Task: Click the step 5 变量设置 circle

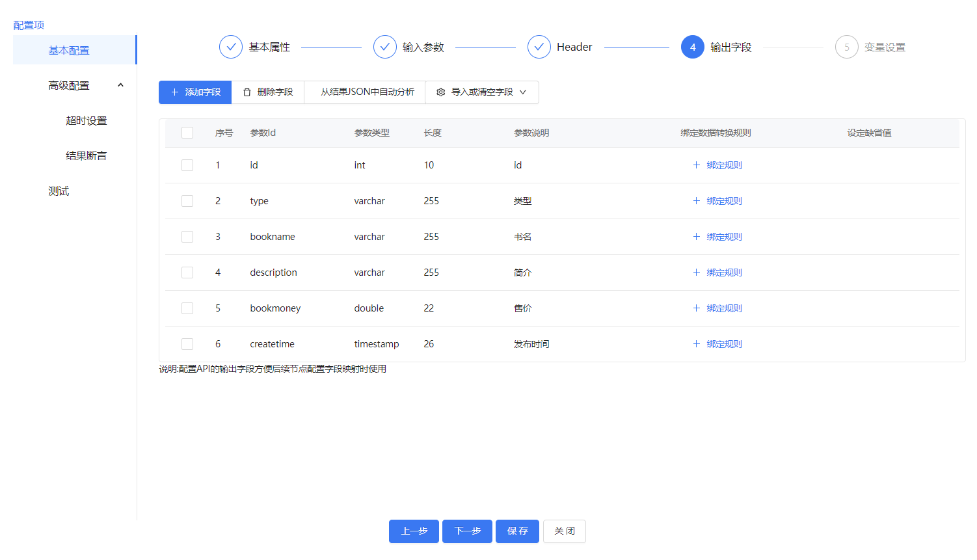Action: click(847, 47)
